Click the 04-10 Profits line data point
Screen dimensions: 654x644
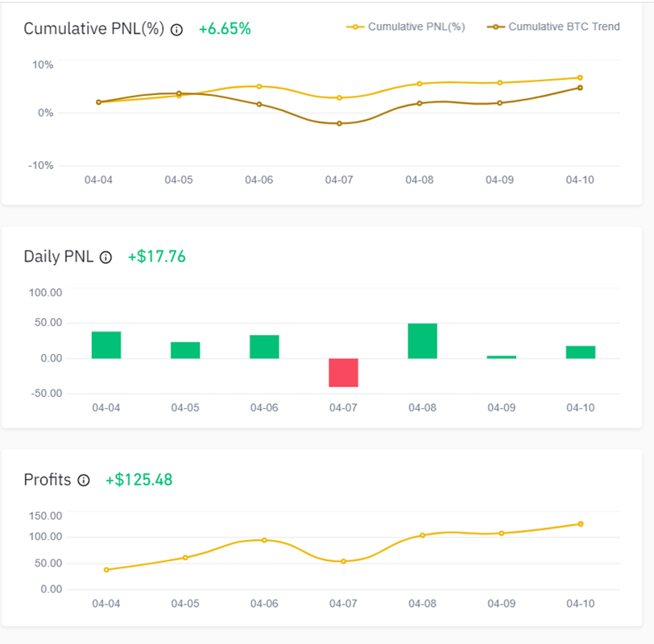pos(581,524)
